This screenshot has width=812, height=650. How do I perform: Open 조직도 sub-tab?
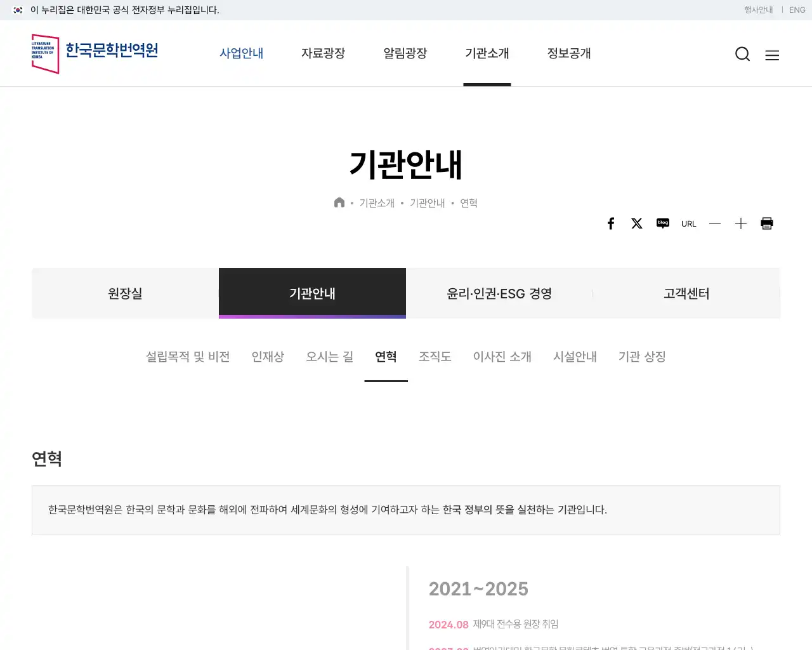(435, 357)
